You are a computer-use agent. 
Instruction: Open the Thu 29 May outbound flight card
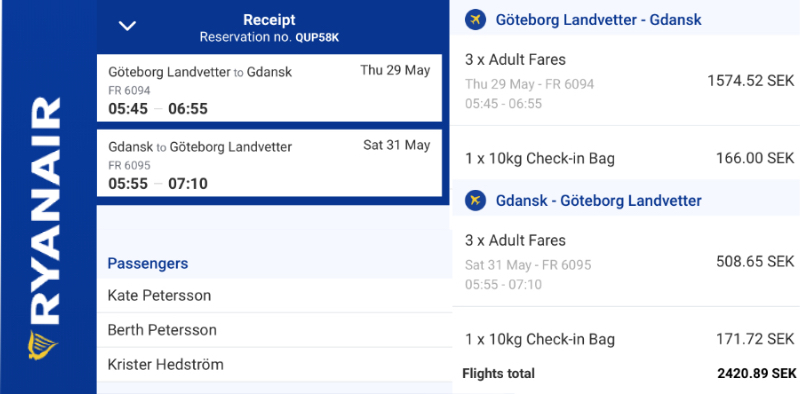coord(269,88)
